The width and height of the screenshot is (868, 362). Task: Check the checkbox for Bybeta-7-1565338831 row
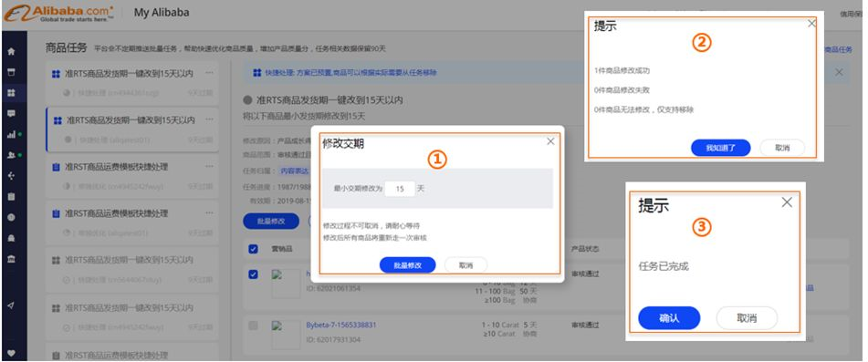253,326
